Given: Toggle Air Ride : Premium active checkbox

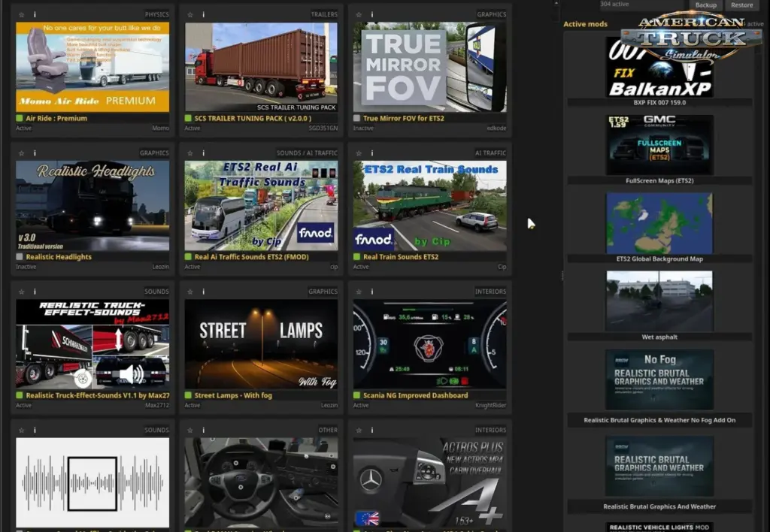Looking at the screenshot, I should click(20, 118).
